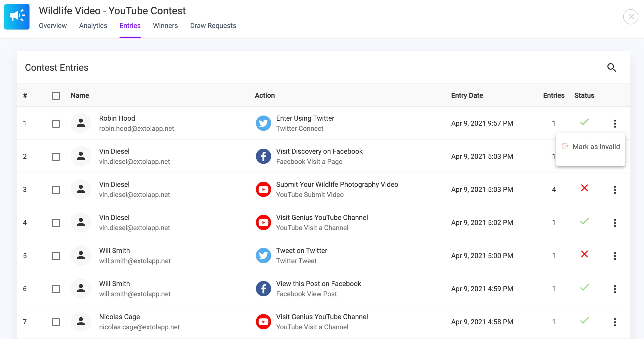
Task: Click the YouTube icon in row 4
Action: tap(263, 222)
